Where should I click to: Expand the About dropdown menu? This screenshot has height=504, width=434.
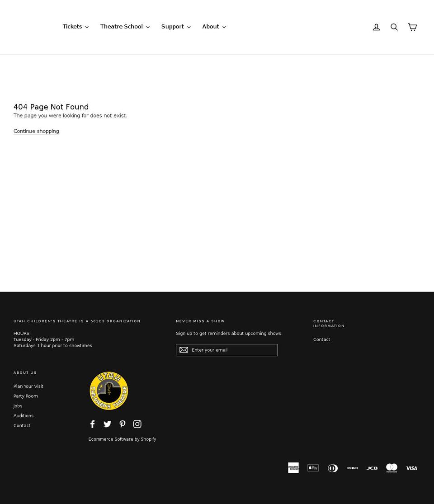click(214, 27)
